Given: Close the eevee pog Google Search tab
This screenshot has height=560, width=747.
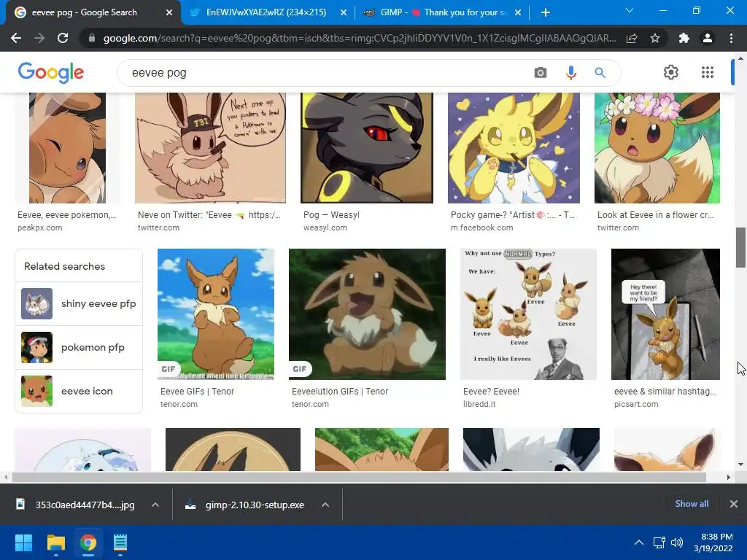Looking at the screenshot, I should 169,12.
